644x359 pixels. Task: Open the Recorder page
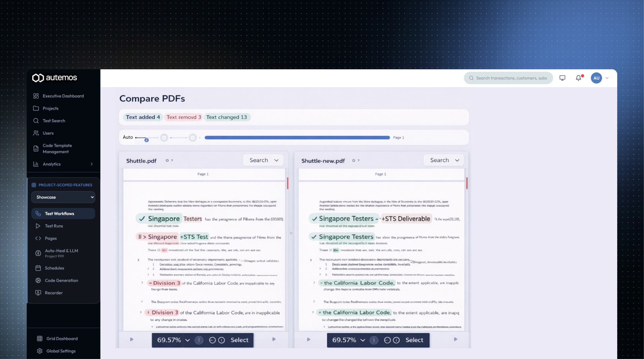click(54, 293)
